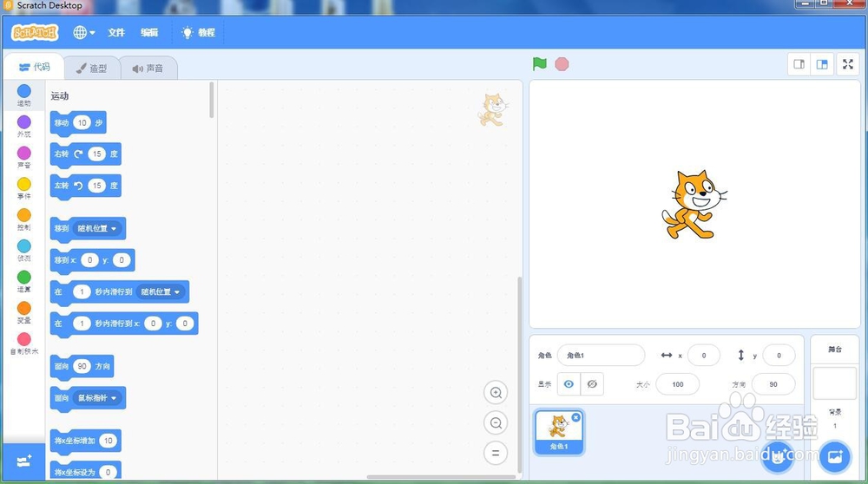Delete sprite 角色1 with x button
The image size is (868, 484).
(575, 417)
